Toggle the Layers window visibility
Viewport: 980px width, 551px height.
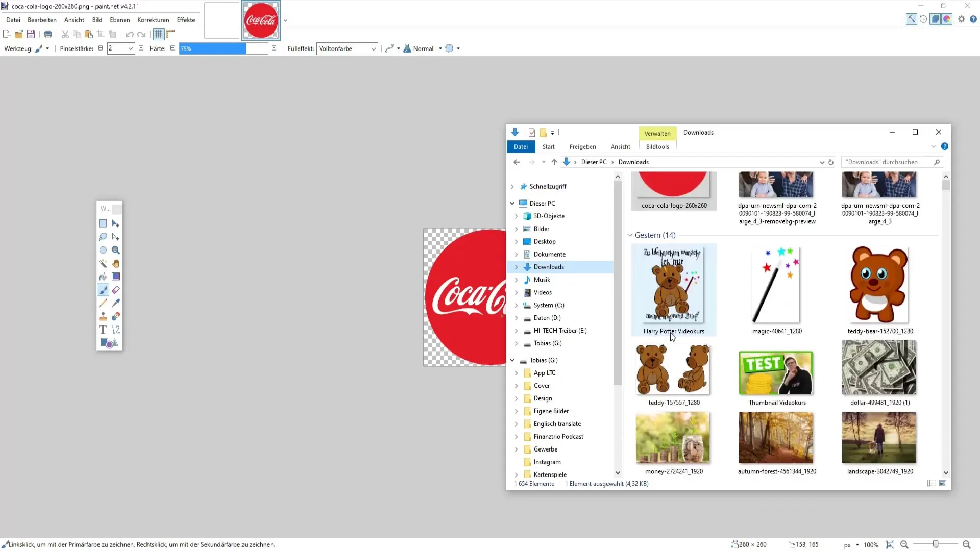[935, 19]
